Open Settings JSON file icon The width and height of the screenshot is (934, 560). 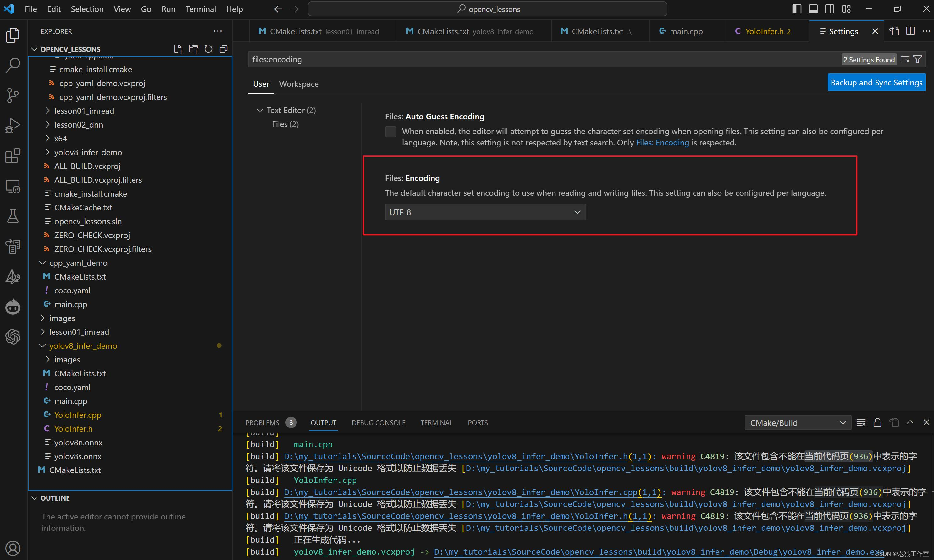coord(894,31)
